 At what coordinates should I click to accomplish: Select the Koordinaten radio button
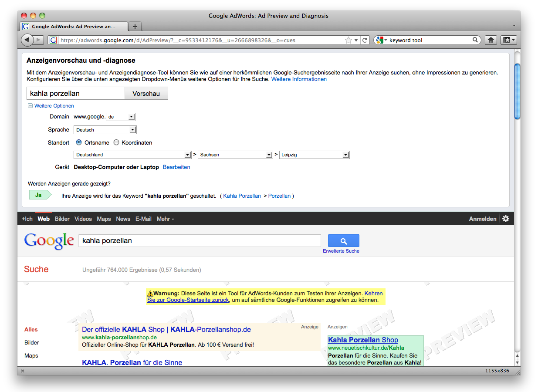pos(116,142)
